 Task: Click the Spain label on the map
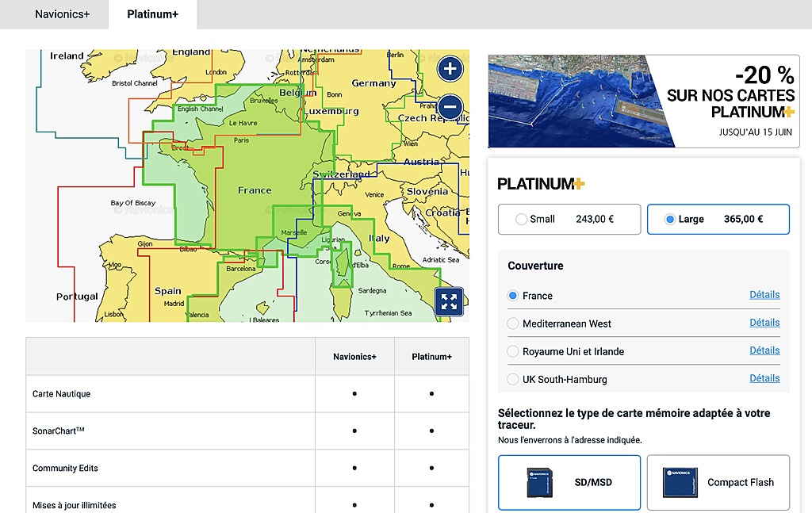pos(168,291)
